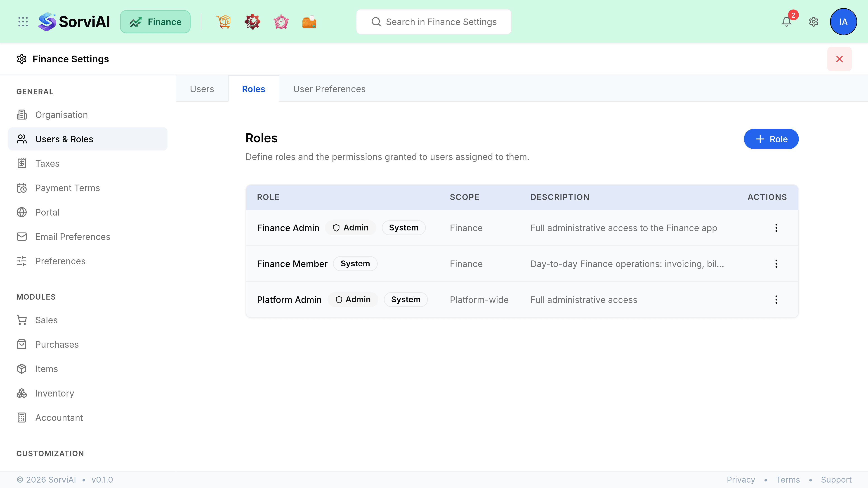Click the Preferences sliders icon
Viewport: 868px width, 488px height.
click(x=21, y=261)
